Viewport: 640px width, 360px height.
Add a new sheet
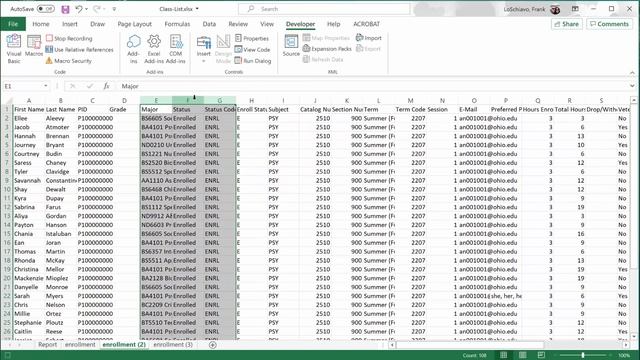(x=213, y=345)
